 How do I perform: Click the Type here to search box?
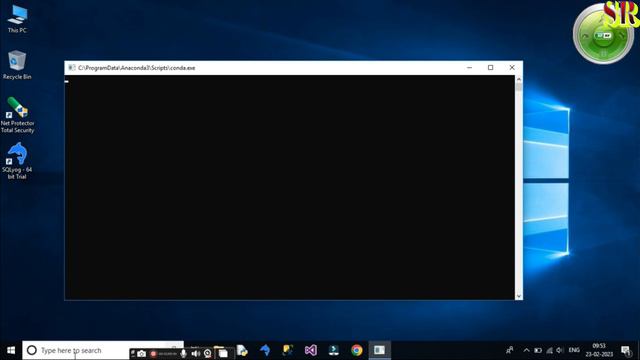[x=103, y=350]
